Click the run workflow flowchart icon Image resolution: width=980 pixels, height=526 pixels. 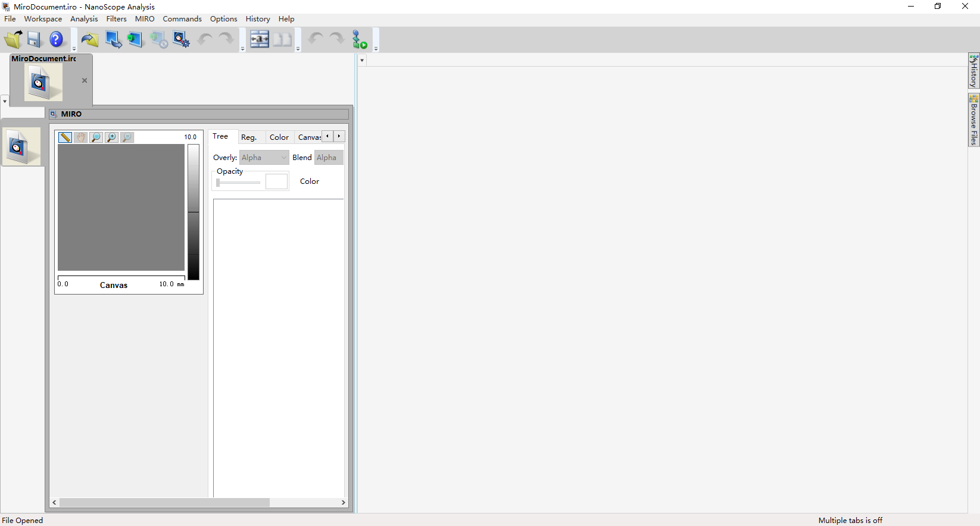360,40
